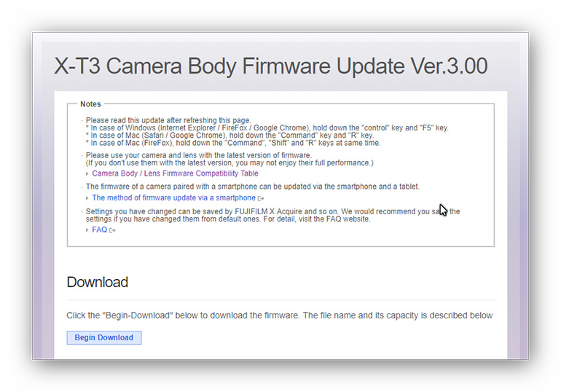Click arrow bullet before Compatibility Table link
Image resolution: width=561 pixels, height=392 pixels.
click(87, 174)
